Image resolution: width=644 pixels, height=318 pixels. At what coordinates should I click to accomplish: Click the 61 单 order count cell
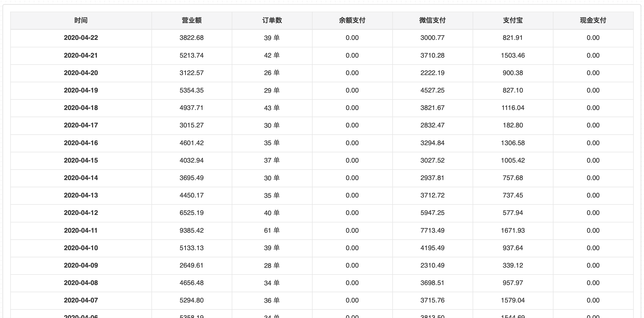[x=272, y=230]
